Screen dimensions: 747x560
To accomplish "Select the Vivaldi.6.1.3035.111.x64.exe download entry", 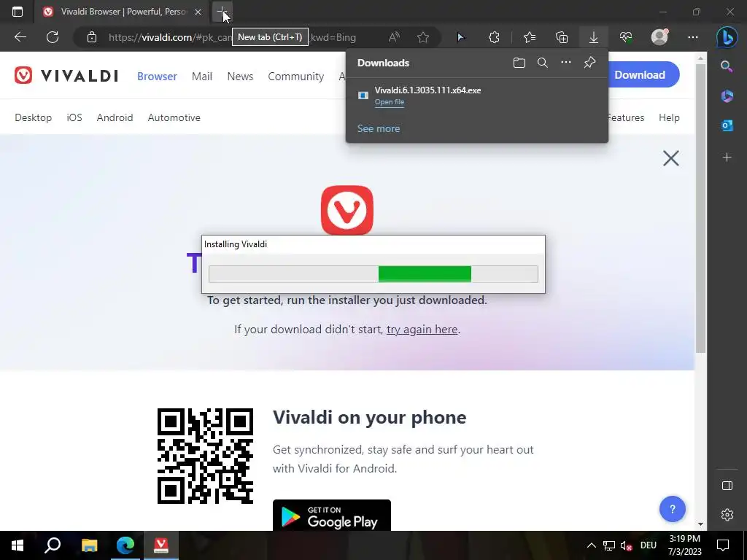I will (477, 96).
